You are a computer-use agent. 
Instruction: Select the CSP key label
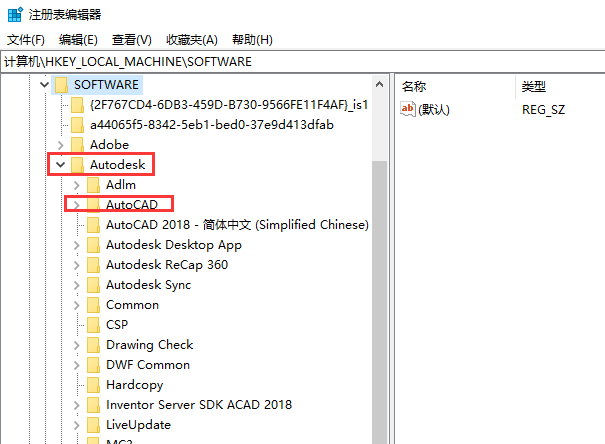tap(117, 325)
